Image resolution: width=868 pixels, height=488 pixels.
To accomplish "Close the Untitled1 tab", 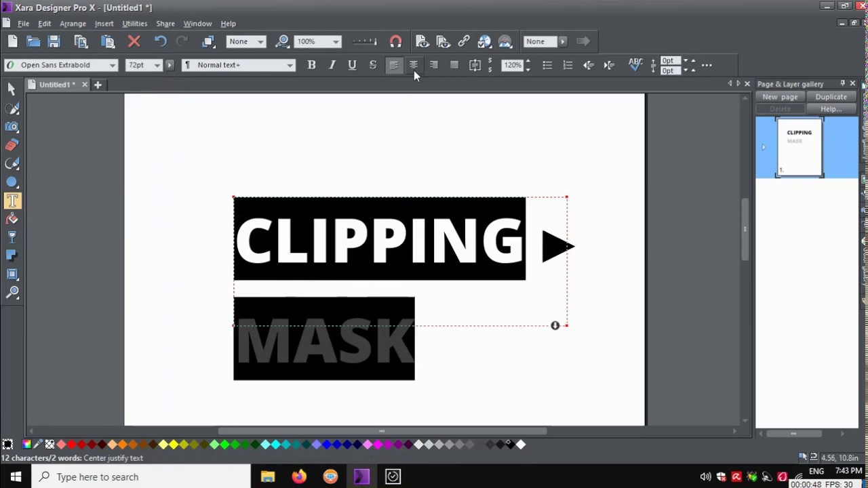I will 84,85.
